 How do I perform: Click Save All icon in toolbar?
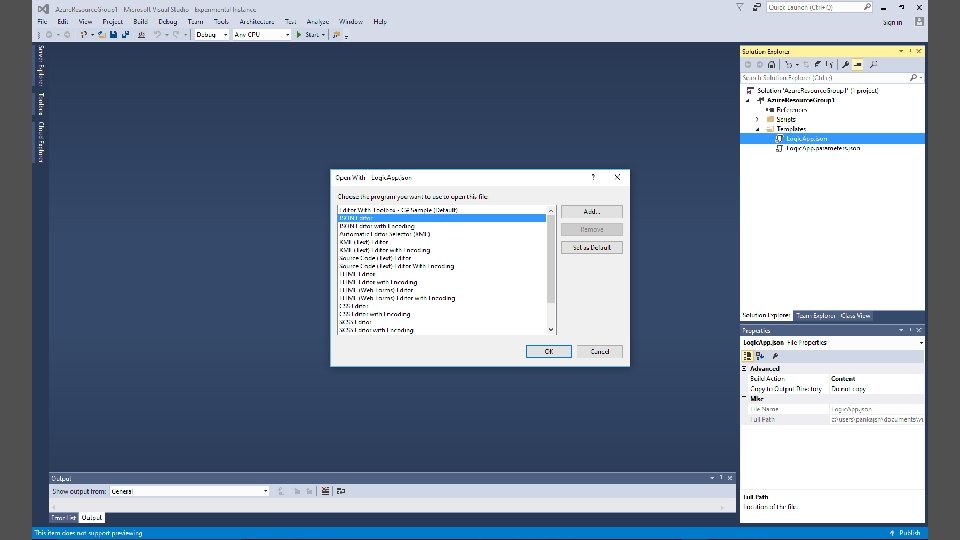point(126,35)
